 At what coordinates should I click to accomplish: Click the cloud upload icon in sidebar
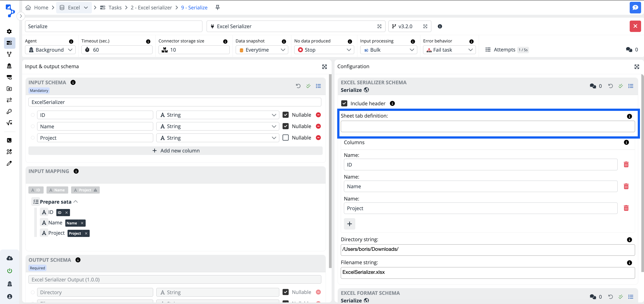point(9,258)
